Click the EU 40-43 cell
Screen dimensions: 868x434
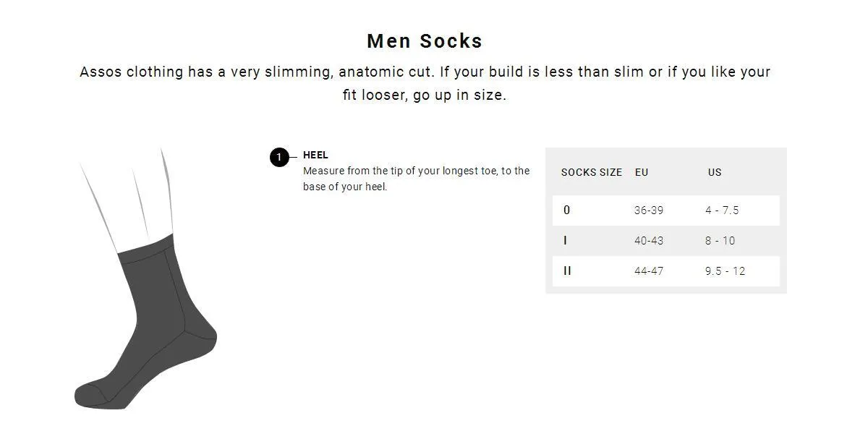[x=649, y=241]
